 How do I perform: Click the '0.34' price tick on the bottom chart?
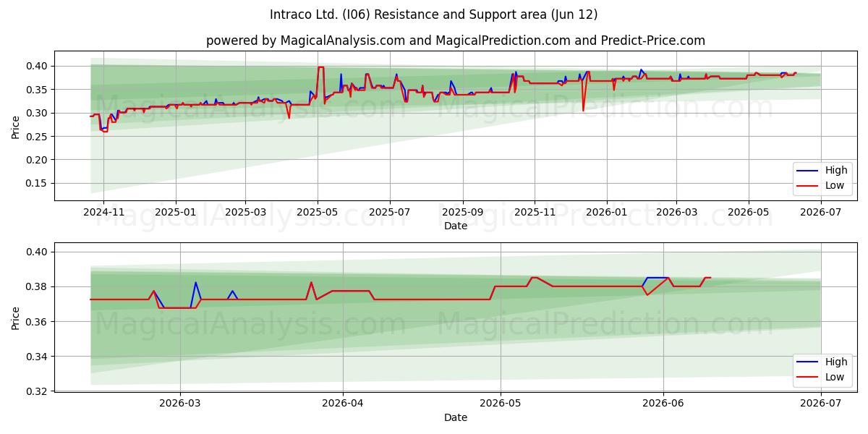coord(38,357)
